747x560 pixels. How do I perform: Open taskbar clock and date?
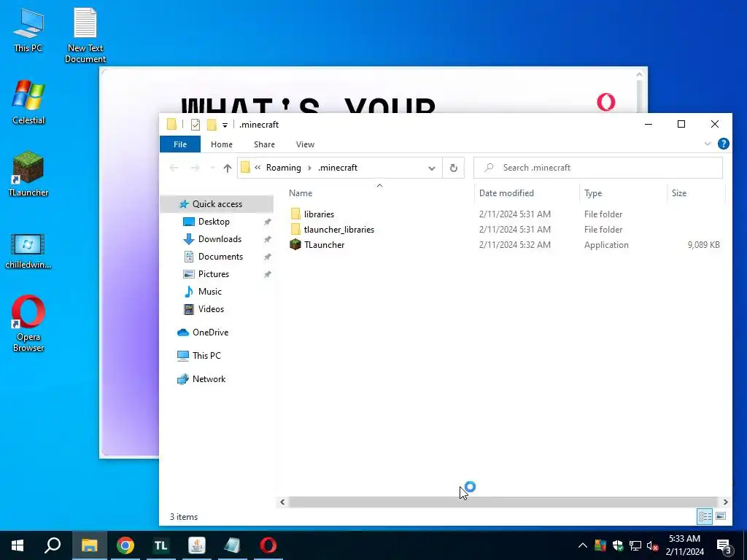tap(684, 545)
